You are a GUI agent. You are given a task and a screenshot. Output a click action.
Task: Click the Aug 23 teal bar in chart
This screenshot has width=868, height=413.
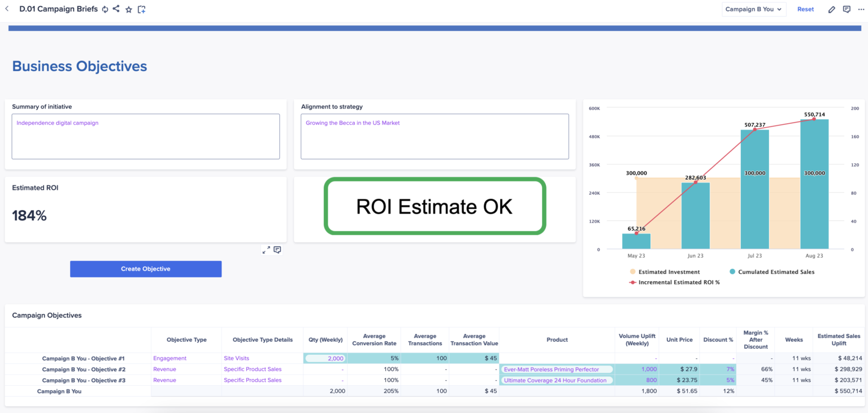(x=814, y=184)
